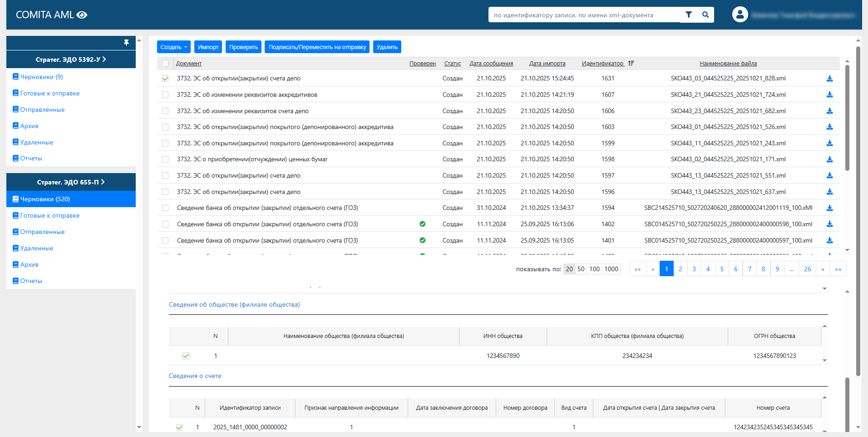This screenshot has height=437, width=868.
Task: Download file for record 1594
Action: [829, 208]
